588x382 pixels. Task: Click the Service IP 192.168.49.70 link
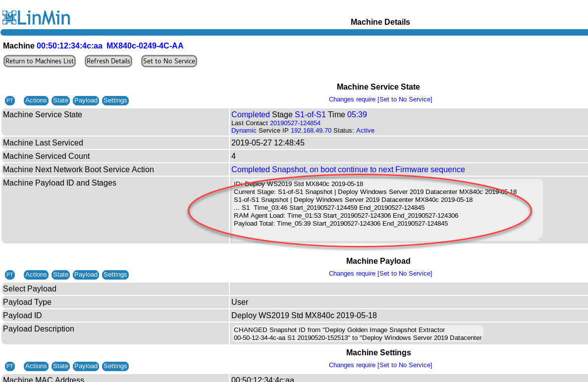(311, 131)
